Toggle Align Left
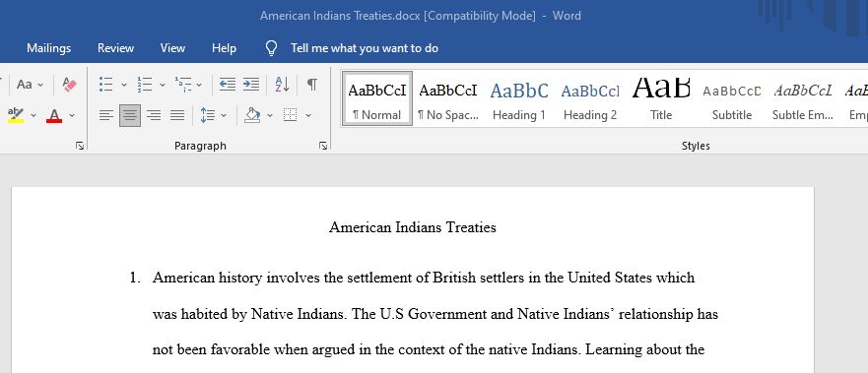Image resolution: width=868 pixels, height=373 pixels. click(x=106, y=115)
